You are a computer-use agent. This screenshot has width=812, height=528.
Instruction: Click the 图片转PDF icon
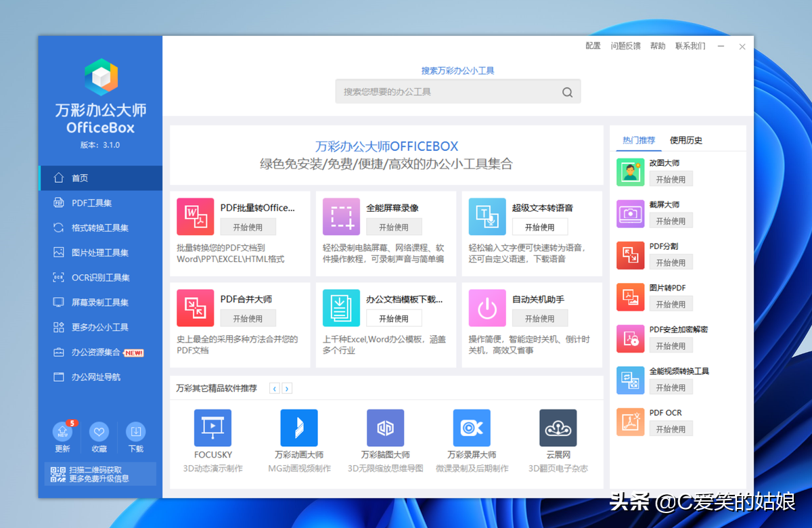click(631, 296)
